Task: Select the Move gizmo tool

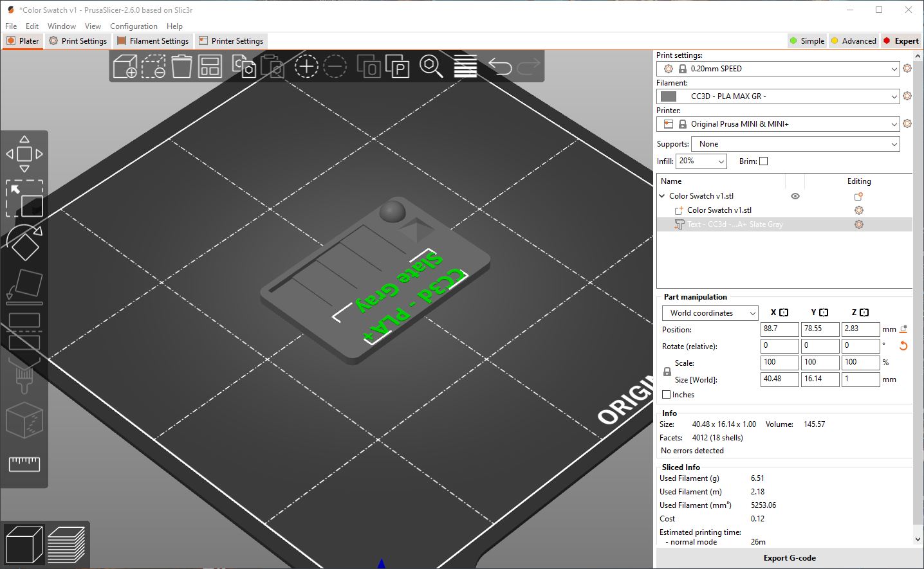Action: click(x=24, y=154)
